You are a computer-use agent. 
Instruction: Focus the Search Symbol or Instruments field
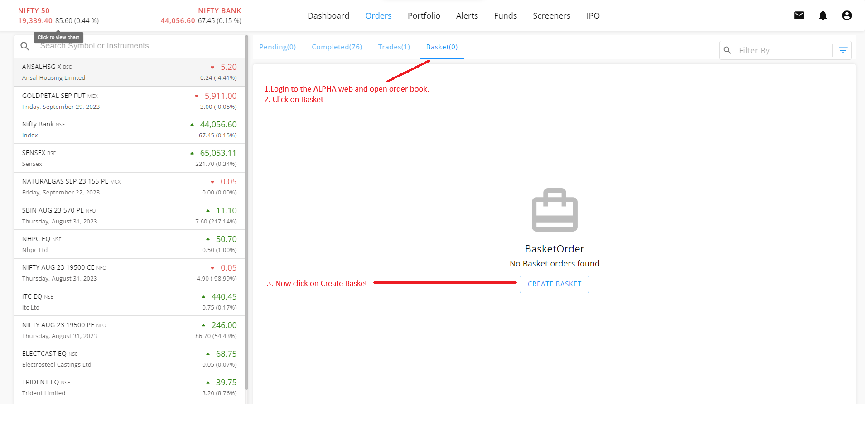coord(136,46)
